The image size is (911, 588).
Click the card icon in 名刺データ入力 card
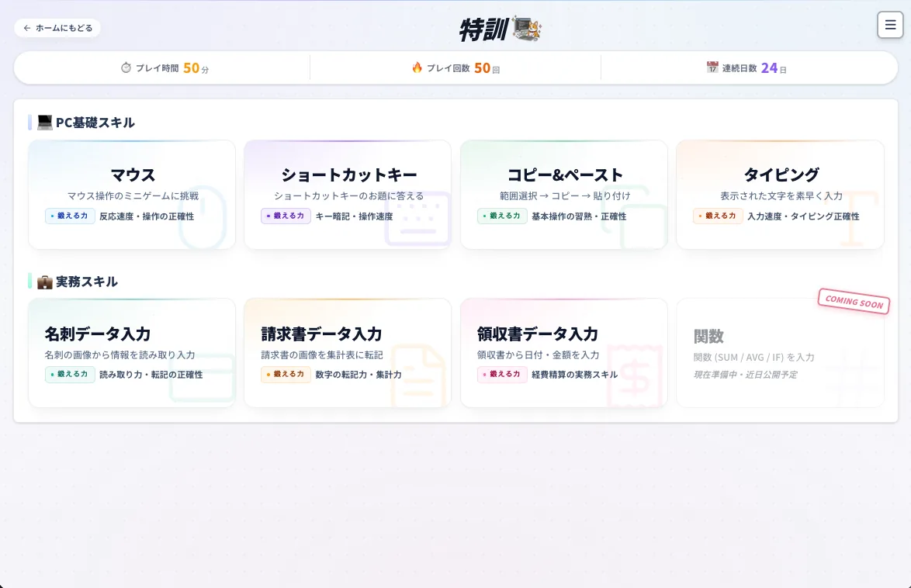coord(203,378)
